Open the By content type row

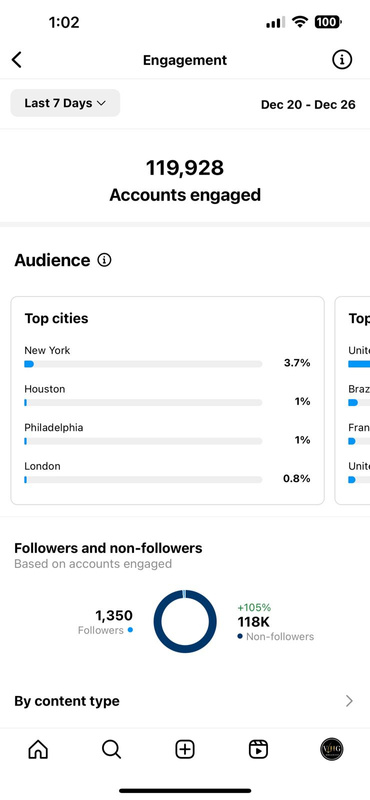[x=185, y=701]
